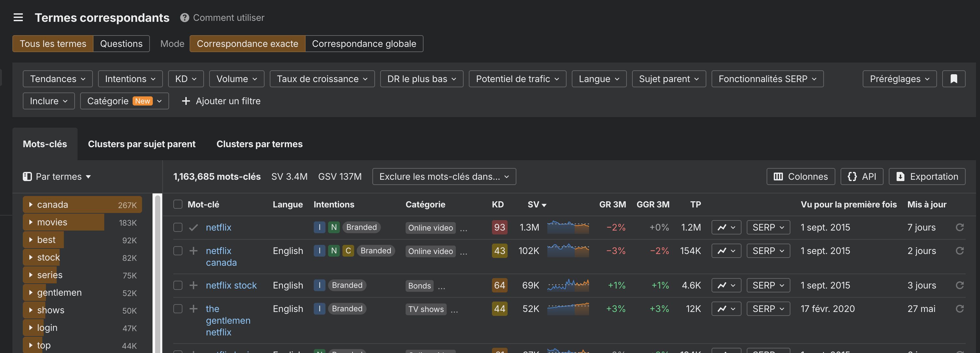This screenshot has width=980, height=353.
Task: Open Clusters par termes tab
Action: (259, 144)
